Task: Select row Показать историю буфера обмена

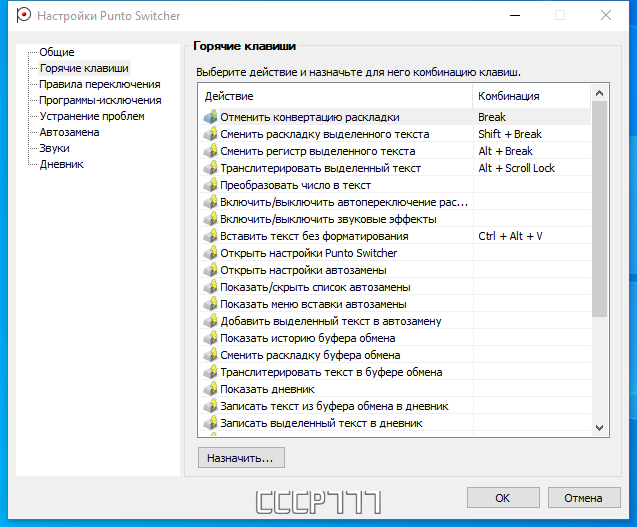Action: pos(395,338)
